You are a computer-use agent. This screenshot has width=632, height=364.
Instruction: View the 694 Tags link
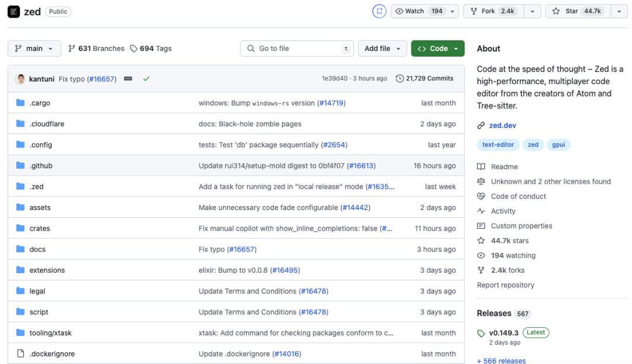pyautogui.click(x=151, y=49)
